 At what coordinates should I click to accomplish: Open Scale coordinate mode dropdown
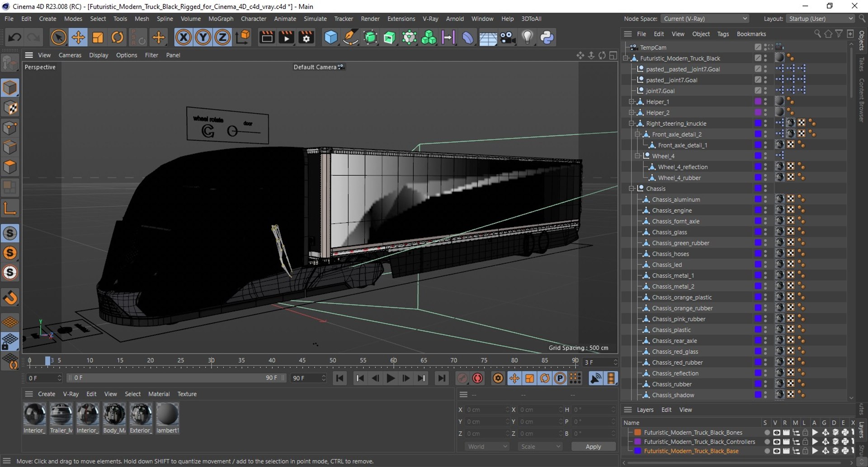pos(540,447)
